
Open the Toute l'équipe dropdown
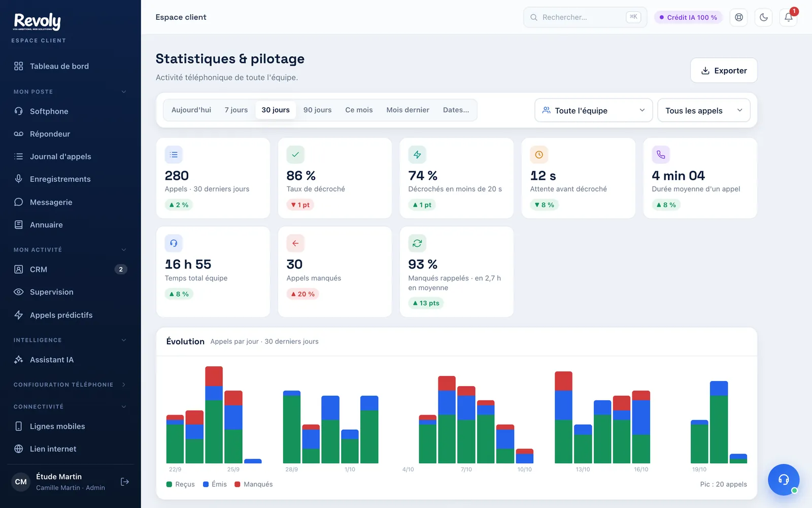pos(594,110)
